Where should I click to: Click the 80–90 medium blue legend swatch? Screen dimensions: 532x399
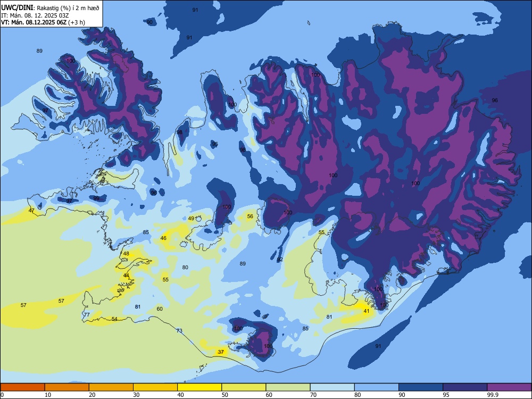[377, 387]
